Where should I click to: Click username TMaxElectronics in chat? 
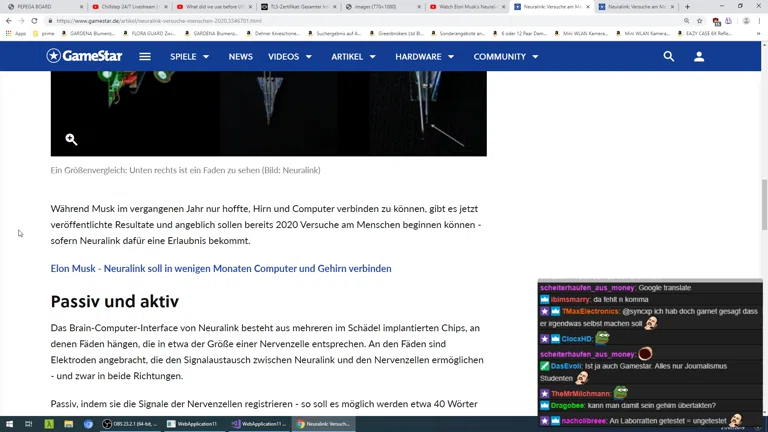590,311
